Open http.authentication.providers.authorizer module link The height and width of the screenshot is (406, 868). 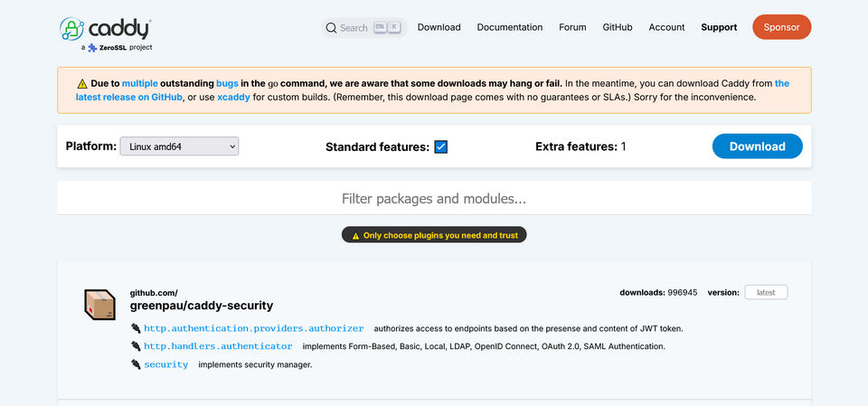point(253,328)
